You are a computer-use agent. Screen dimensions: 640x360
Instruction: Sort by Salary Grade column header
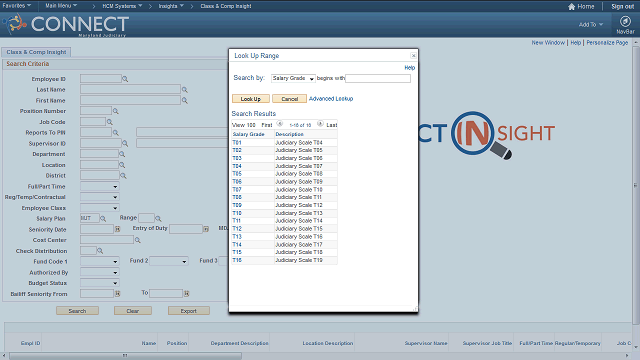click(249, 134)
